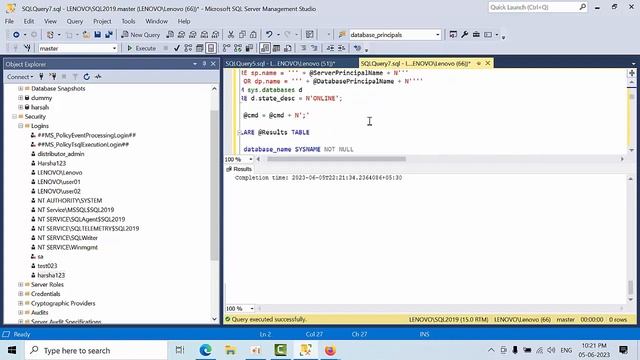Click the Object Explorer pin auto-hide icon
Screen dimensions: 640x360
tap(204, 64)
